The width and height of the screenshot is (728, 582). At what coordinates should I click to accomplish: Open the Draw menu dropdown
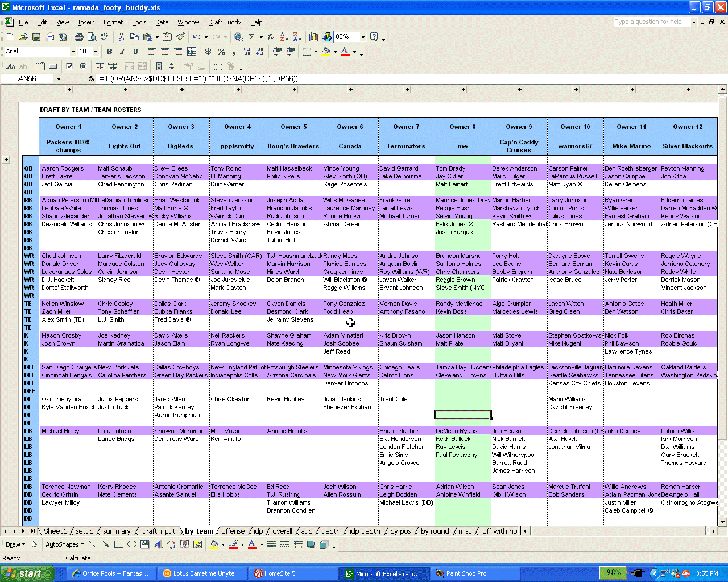15,544
